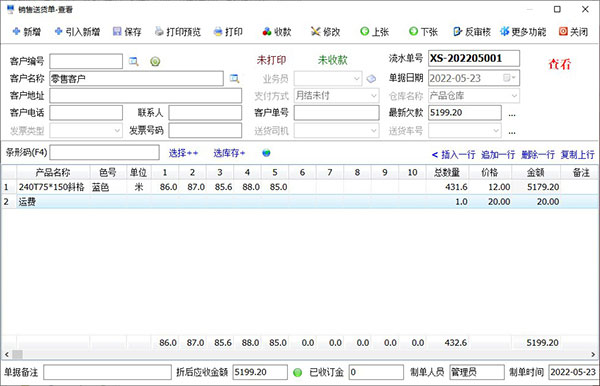The height and width of the screenshot is (386, 600).
Task: Click the eraser icon beside 业务员
Action: [371, 79]
